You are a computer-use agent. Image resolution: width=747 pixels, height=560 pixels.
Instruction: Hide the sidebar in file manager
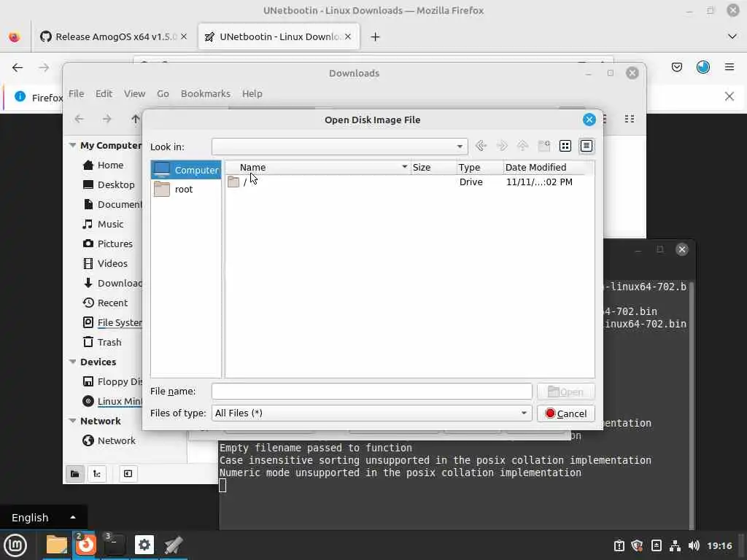(128, 473)
